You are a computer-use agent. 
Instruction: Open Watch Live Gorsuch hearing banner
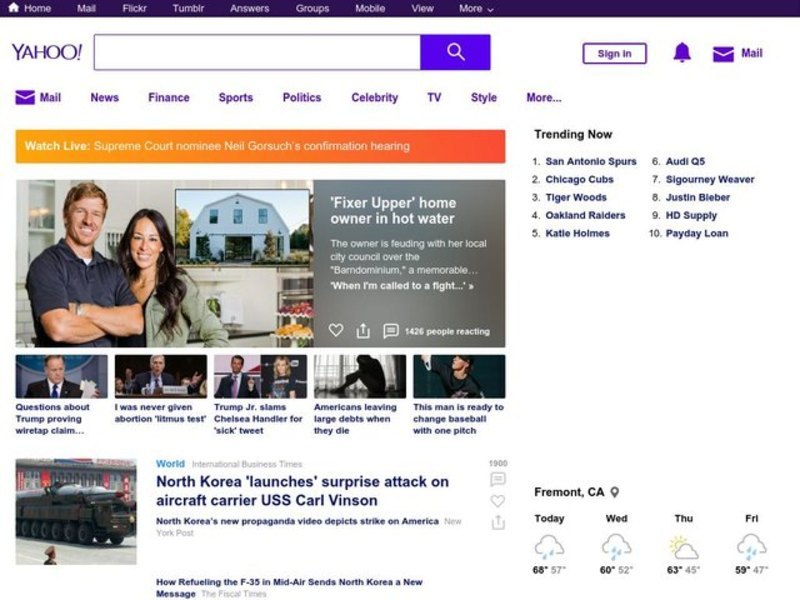coord(260,146)
